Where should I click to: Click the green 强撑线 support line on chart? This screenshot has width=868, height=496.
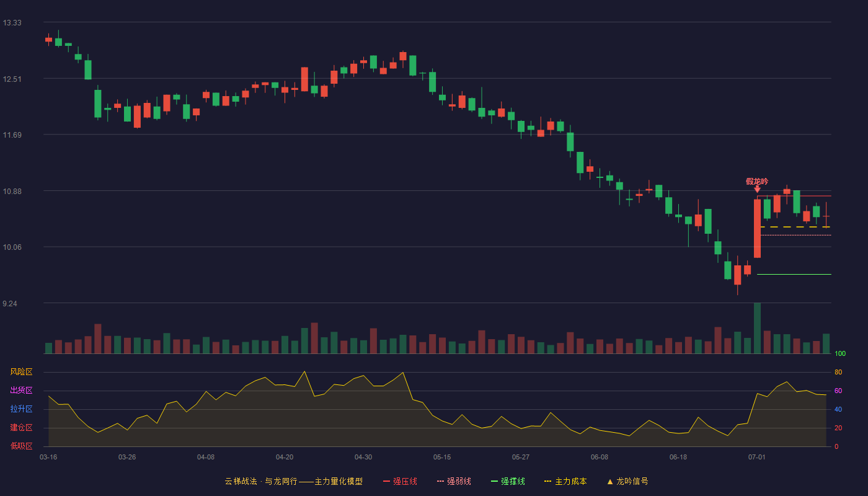coord(794,274)
